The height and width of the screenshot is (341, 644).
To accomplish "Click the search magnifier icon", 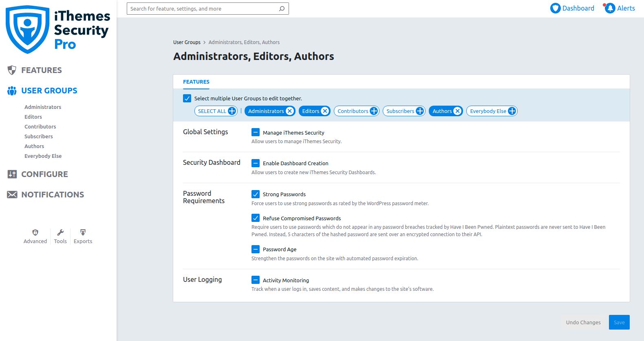I will [x=282, y=9].
